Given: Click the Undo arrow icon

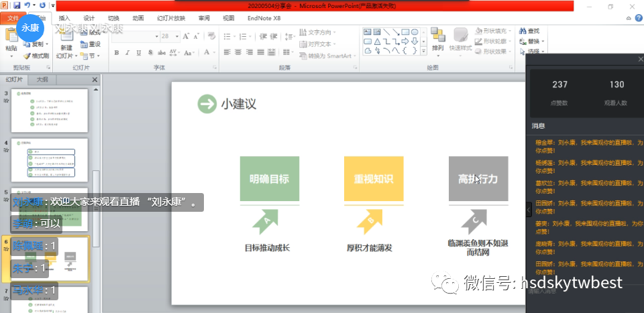Looking at the screenshot, I should 28,5.
